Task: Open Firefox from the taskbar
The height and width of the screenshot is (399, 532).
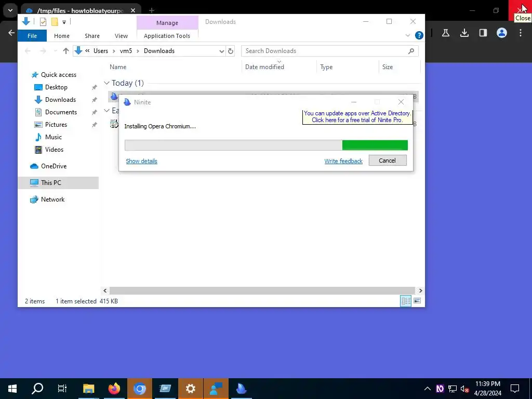Action: point(114,389)
